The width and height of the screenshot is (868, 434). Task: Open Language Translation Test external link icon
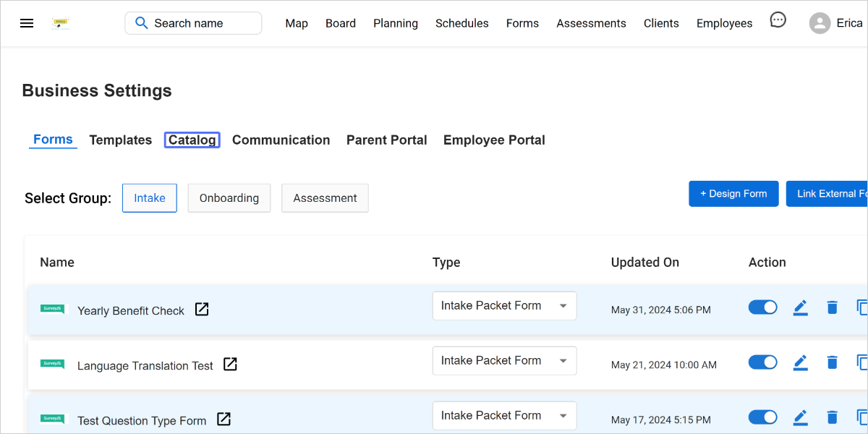[230, 365]
